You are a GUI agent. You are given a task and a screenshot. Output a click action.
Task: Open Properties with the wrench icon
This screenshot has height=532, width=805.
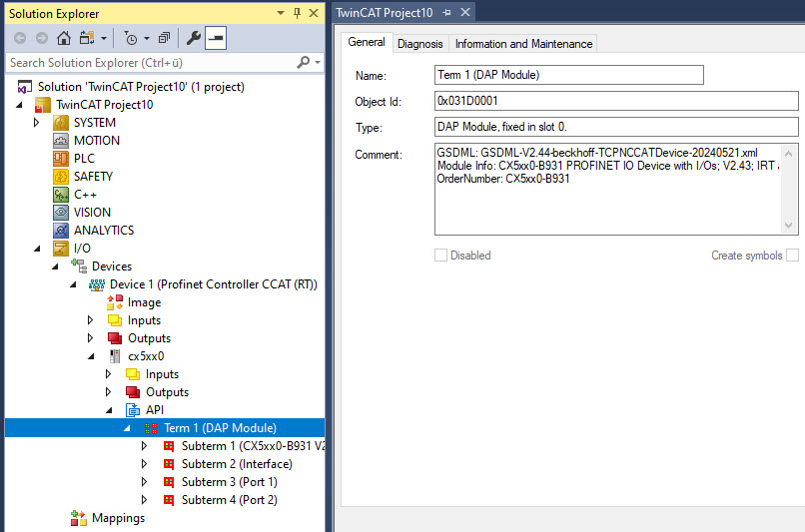point(194,38)
